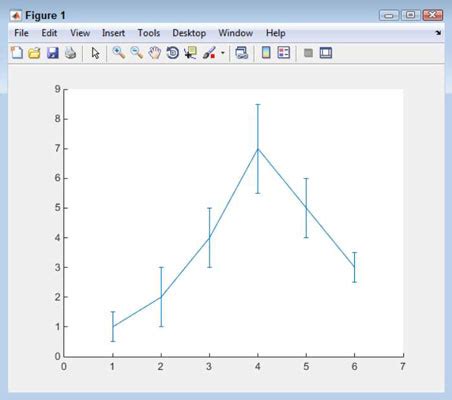This screenshot has width=452, height=400.
Task: Click the x-axis tick label "3"
Action: coord(209,367)
